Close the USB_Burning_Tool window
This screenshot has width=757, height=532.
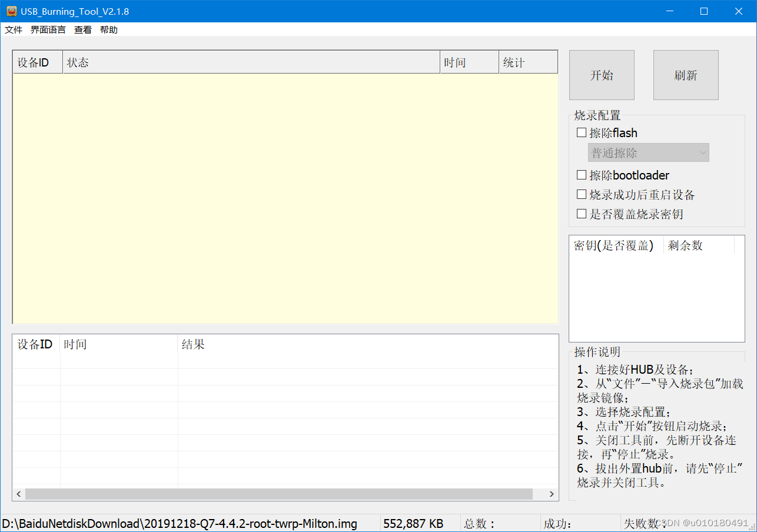(x=739, y=11)
